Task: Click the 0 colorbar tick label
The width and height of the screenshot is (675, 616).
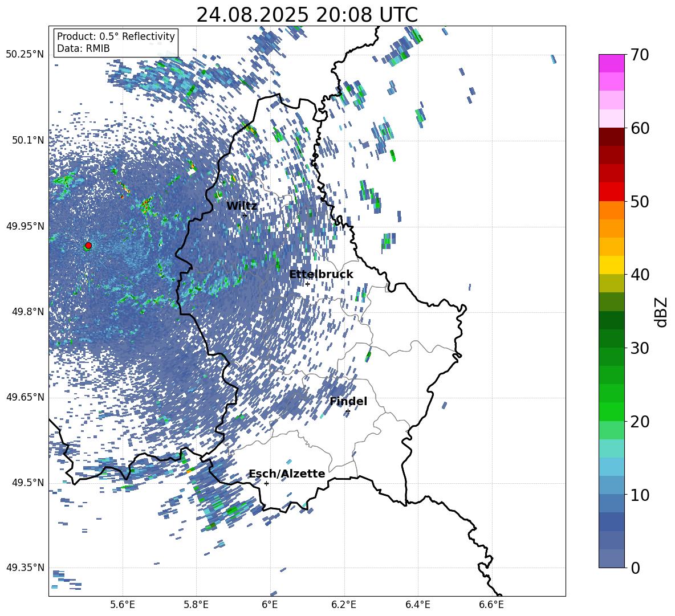Action: 635,568
